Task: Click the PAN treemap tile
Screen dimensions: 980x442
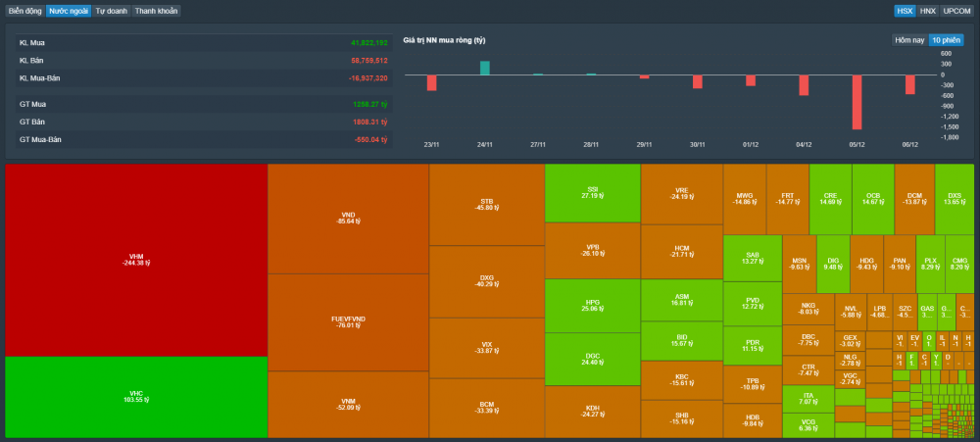Action: [900, 264]
